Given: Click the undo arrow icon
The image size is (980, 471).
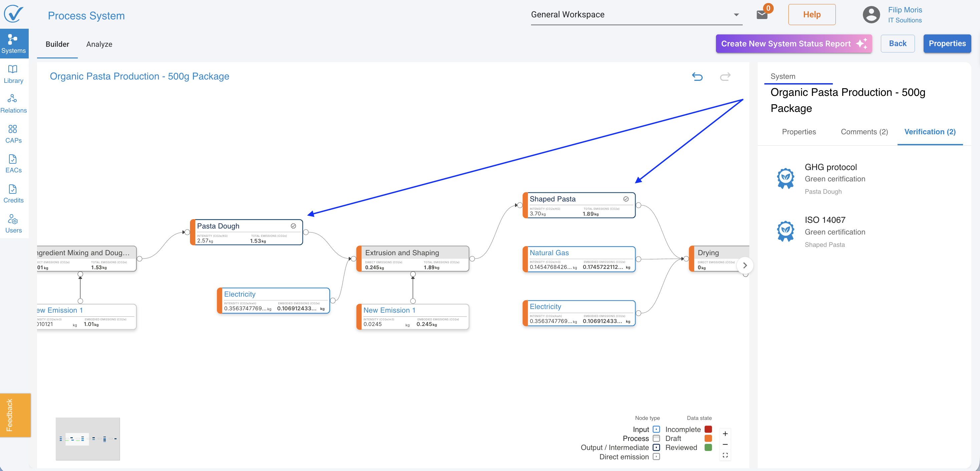Looking at the screenshot, I should point(697,76).
